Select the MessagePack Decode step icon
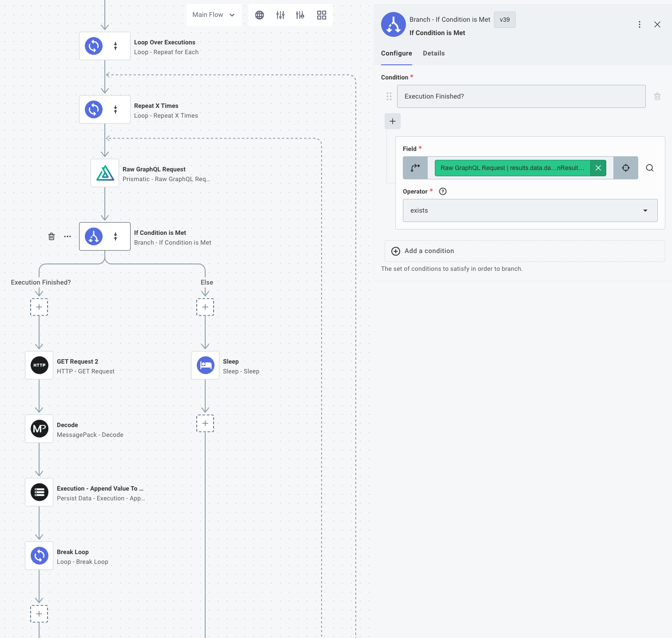The width and height of the screenshot is (672, 638). click(40, 429)
